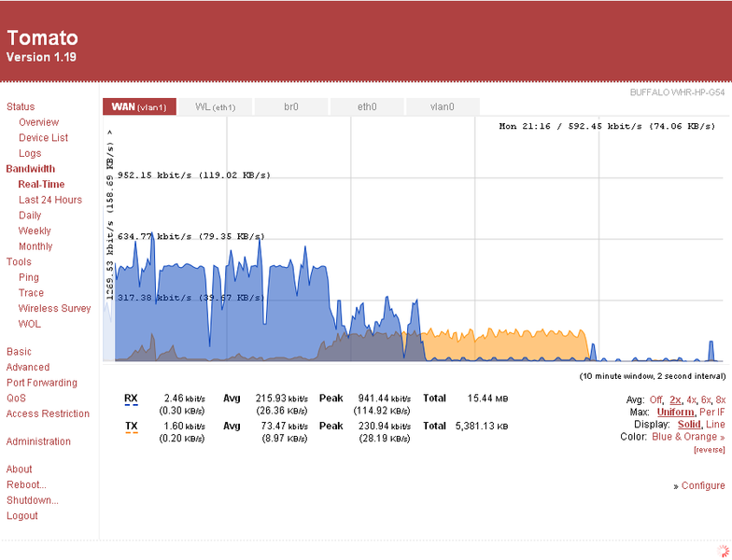Select 4x averaging option
The width and height of the screenshot is (732, 560).
click(691, 399)
